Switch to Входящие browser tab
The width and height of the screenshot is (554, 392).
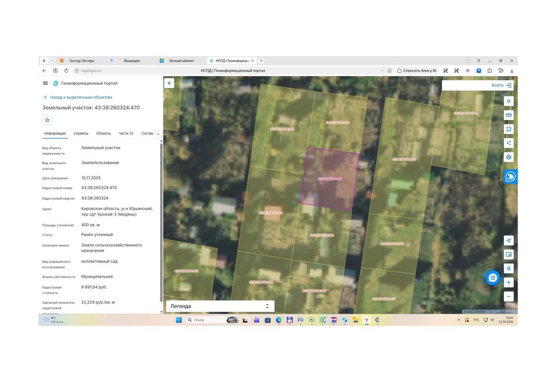(132, 60)
